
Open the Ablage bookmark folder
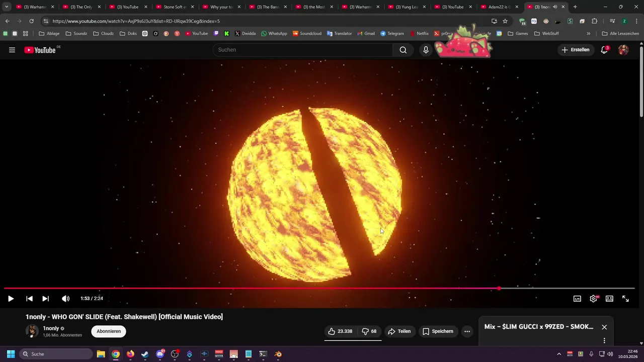(49, 34)
